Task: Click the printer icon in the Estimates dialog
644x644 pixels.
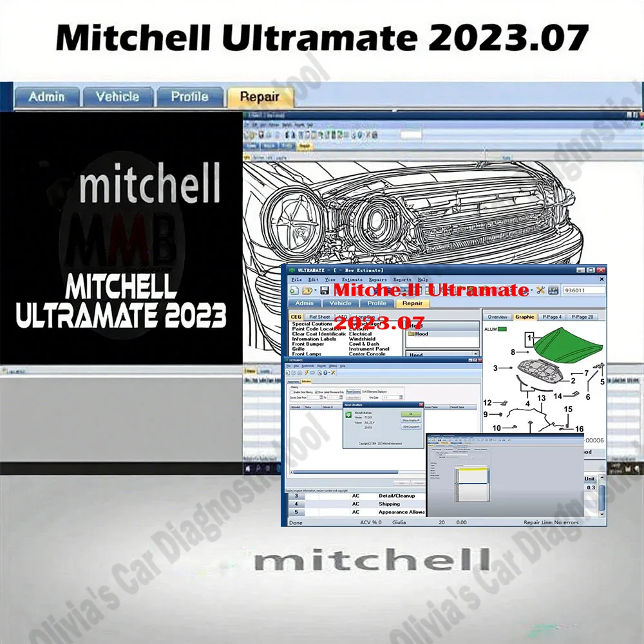Action: pyautogui.click(x=299, y=373)
